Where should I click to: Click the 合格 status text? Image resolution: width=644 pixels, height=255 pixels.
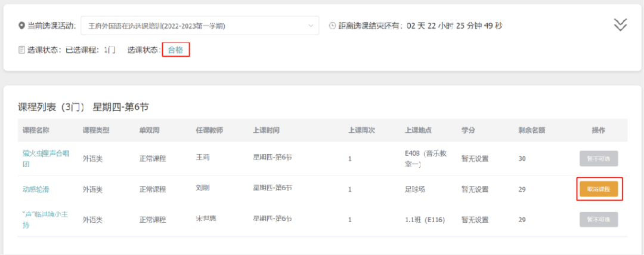coord(175,50)
